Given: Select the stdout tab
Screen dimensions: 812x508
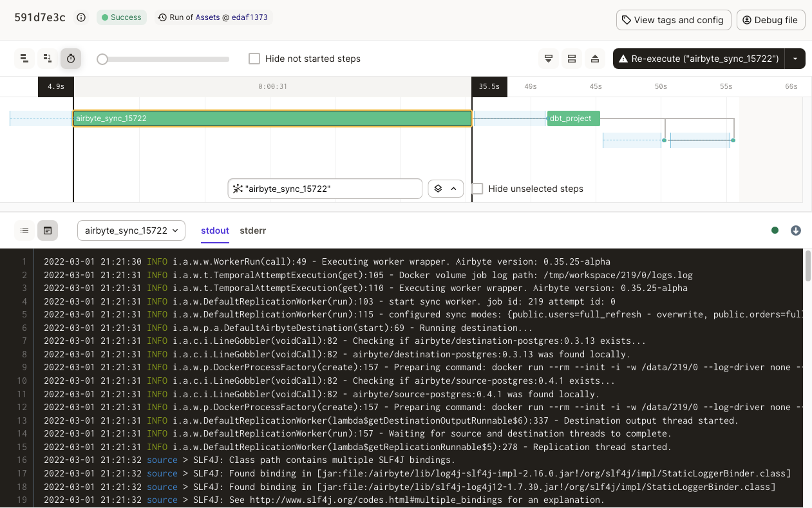Looking at the screenshot, I should pyautogui.click(x=215, y=230).
